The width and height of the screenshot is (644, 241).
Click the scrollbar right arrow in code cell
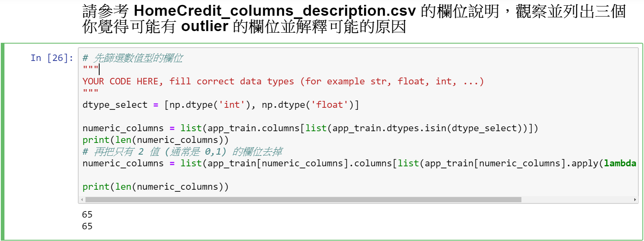click(x=635, y=199)
